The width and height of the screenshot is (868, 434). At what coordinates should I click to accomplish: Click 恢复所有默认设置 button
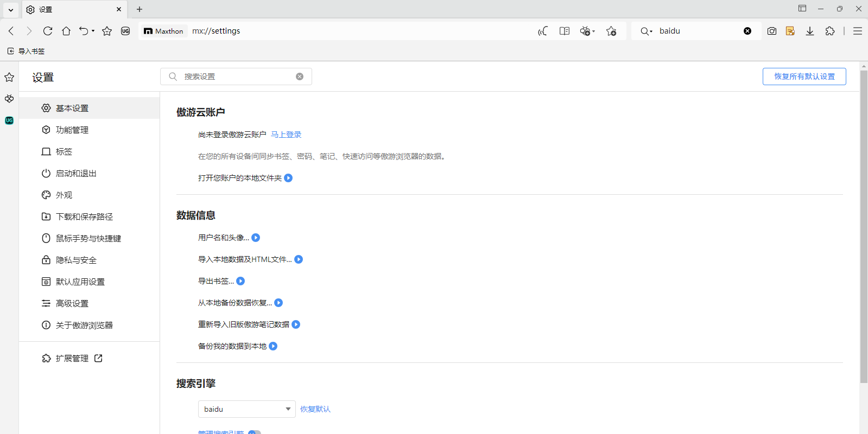tap(804, 76)
